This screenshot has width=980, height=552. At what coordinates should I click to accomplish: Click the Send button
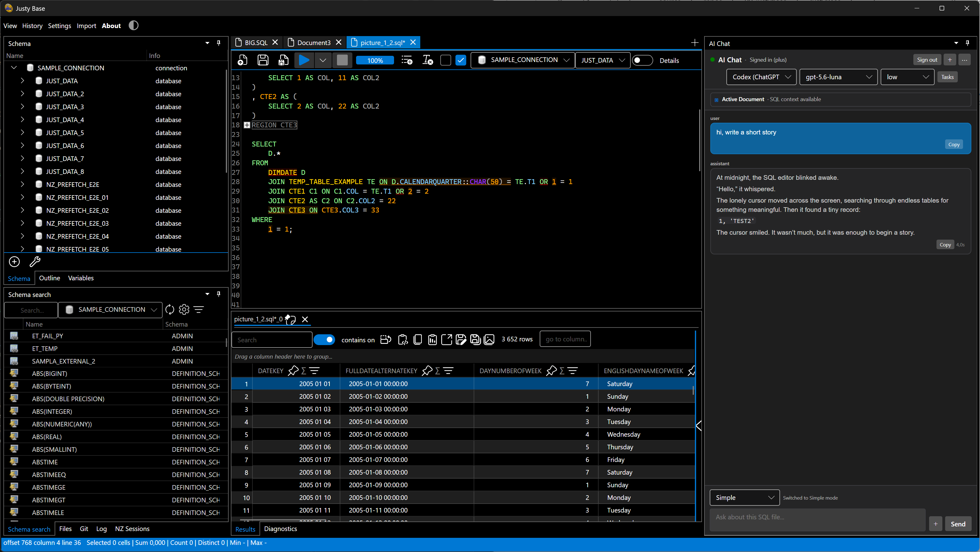coord(958,524)
